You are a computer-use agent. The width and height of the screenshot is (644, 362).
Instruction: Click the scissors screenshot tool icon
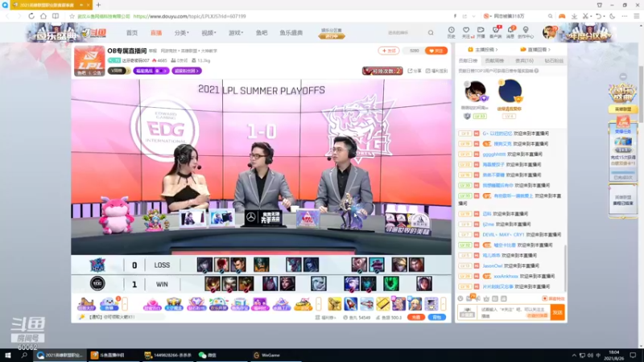point(586,16)
